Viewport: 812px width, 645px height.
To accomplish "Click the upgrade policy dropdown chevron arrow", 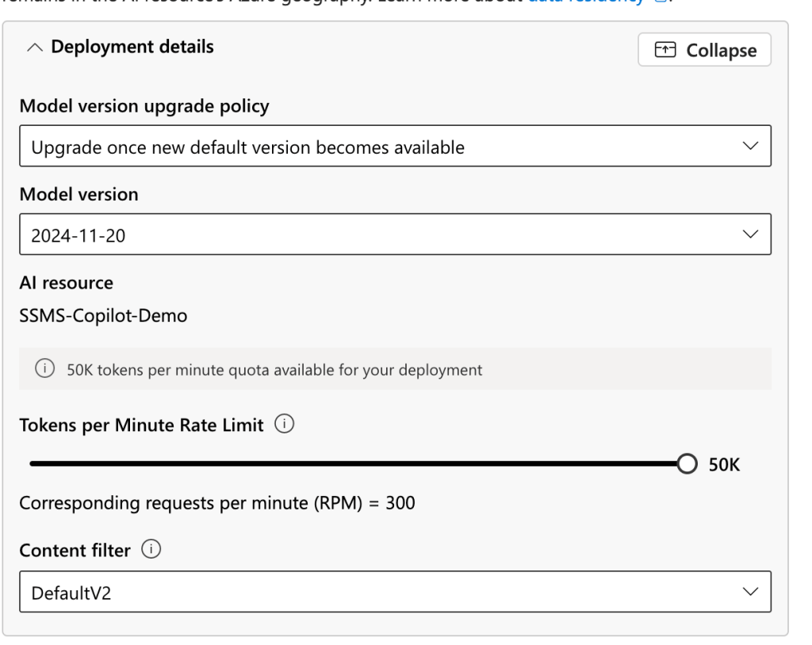I will (x=749, y=147).
